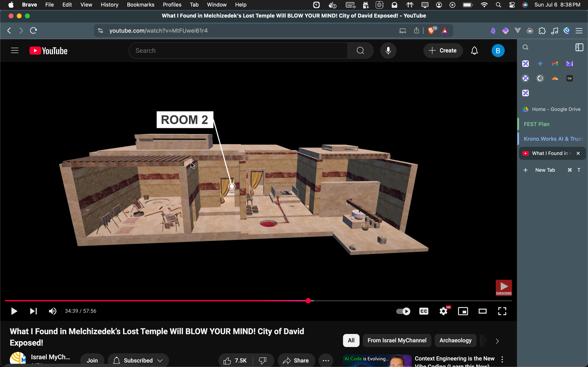This screenshot has width=588, height=367.
Task: Turn on closed captions
Action: (424, 311)
